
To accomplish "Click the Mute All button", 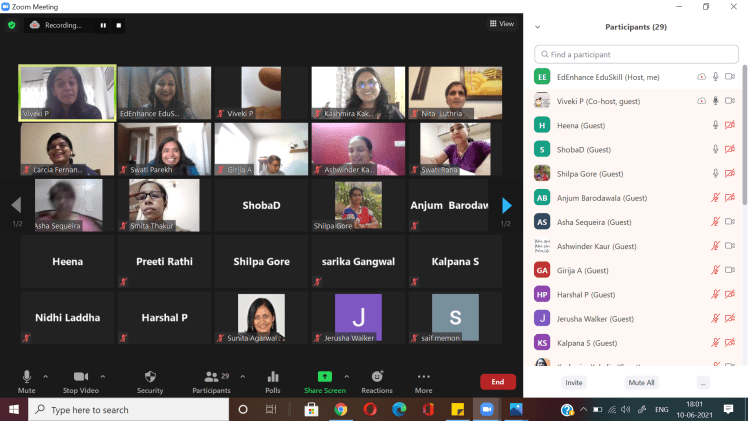I will (x=641, y=382).
